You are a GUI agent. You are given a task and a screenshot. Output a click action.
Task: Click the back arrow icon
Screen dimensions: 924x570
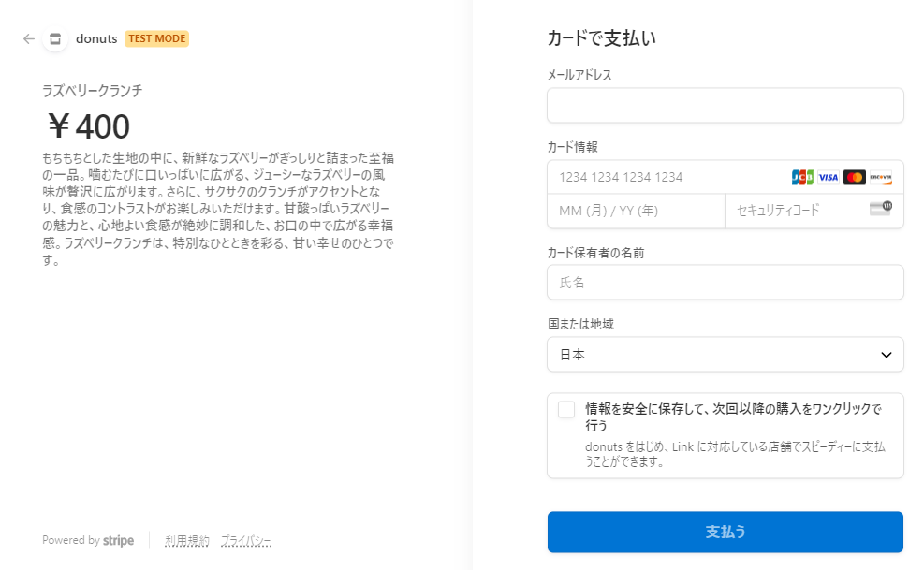coord(29,39)
